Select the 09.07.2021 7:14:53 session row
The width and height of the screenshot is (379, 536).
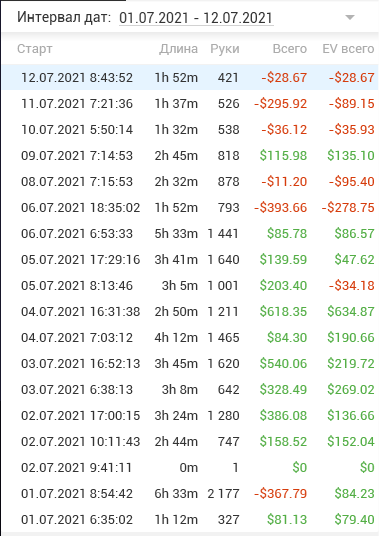click(x=190, y=155)
